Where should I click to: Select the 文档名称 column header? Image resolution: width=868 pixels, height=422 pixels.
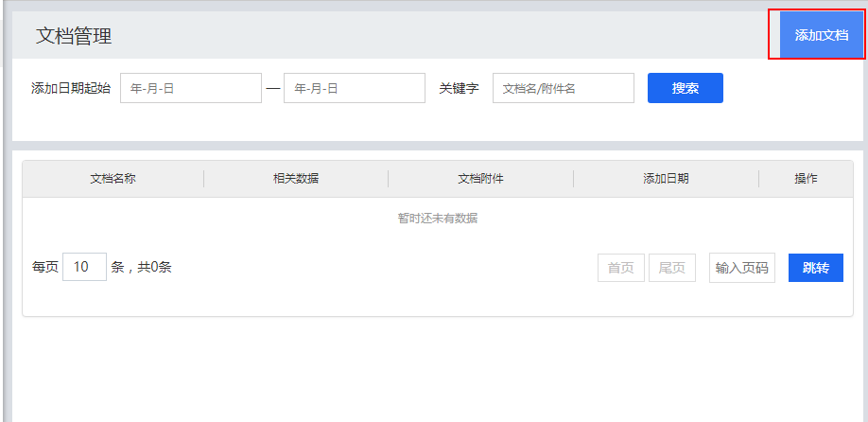coord(113,179)
